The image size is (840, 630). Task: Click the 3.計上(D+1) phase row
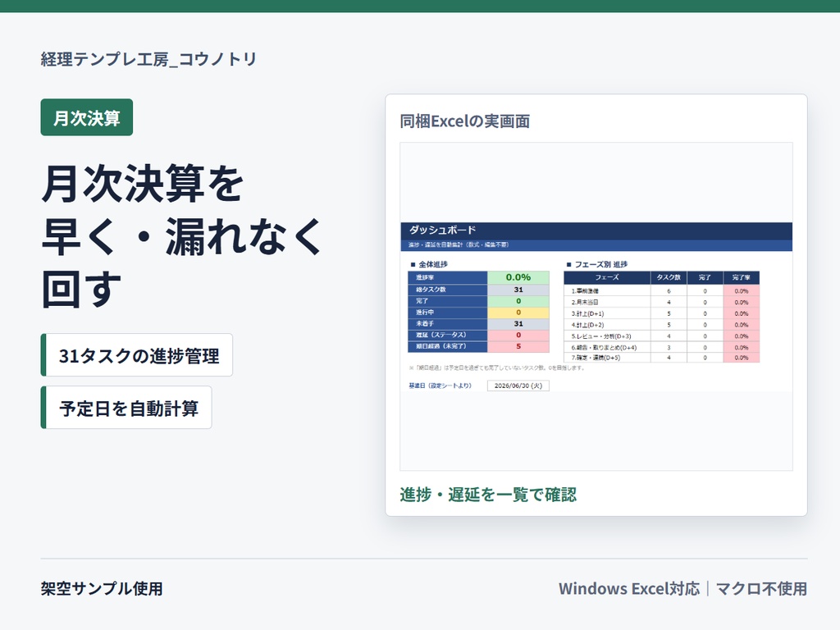(662, 313)
